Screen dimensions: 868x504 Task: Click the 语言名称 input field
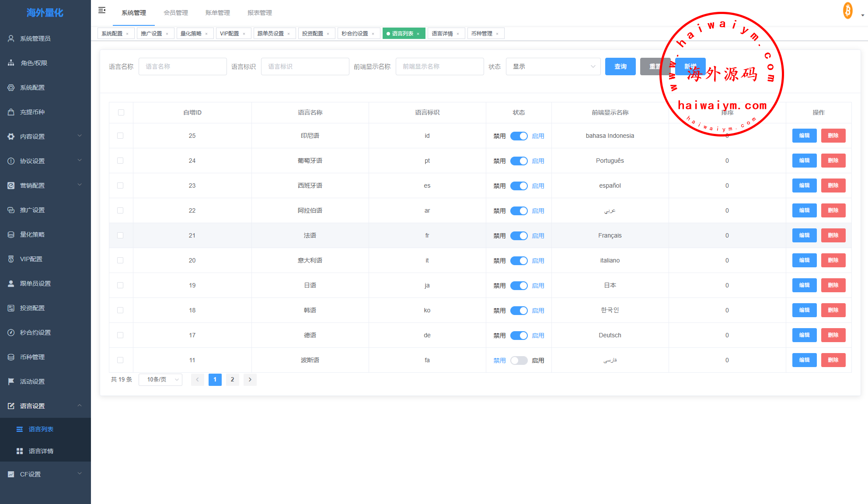(182, 66)
